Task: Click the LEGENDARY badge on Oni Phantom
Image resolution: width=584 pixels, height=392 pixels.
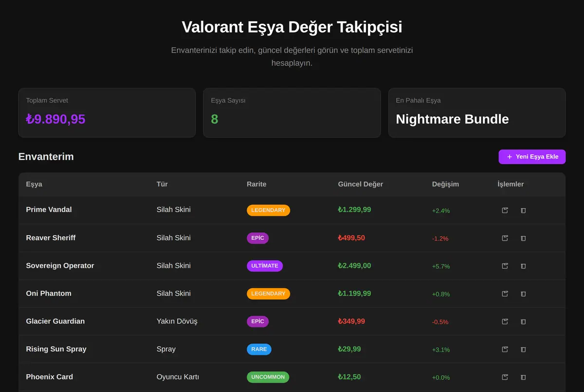Action: click(x=268, y=294)
